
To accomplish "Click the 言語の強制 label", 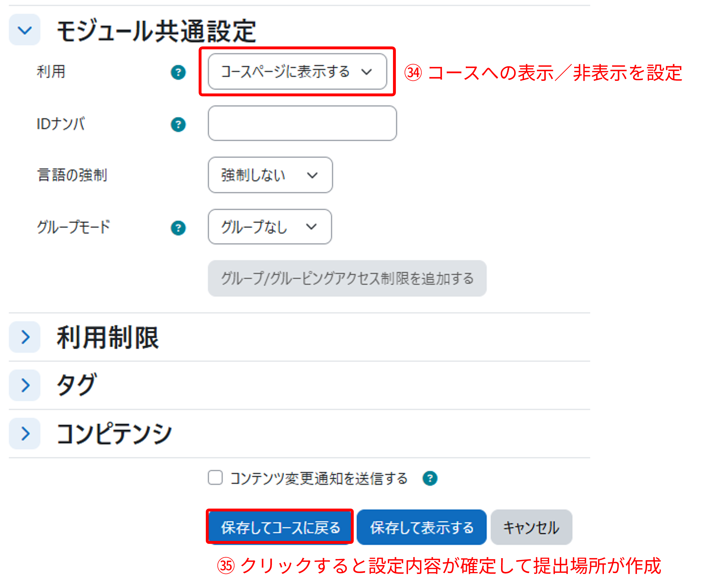I will coord(72,175).
